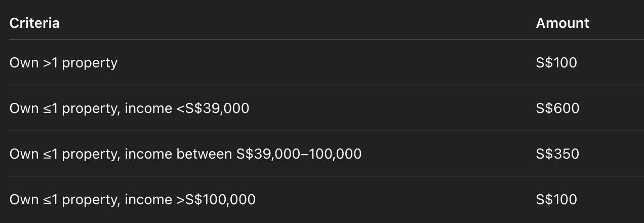Click the Amount column header
The width and height of the screenshot is (644, 223).
click(562, 23)
